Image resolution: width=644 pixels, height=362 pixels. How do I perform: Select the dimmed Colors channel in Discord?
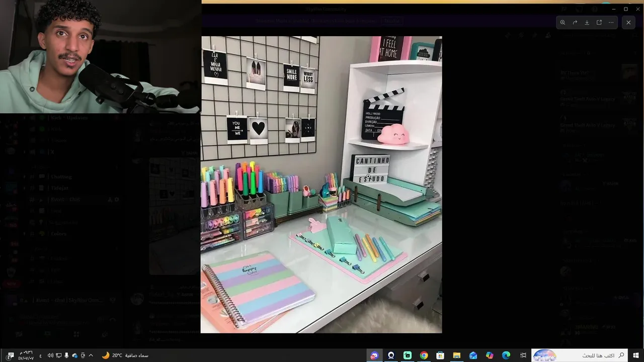click(58, 234)
